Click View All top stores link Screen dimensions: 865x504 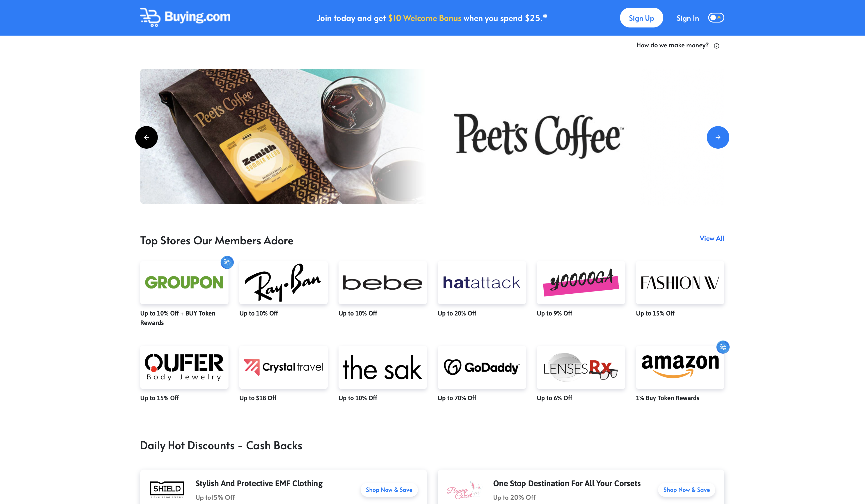click(x=712, y=238)
